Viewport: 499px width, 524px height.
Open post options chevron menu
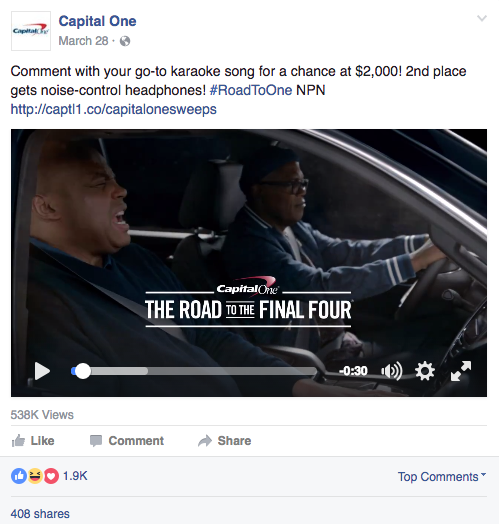click(482, 18)
